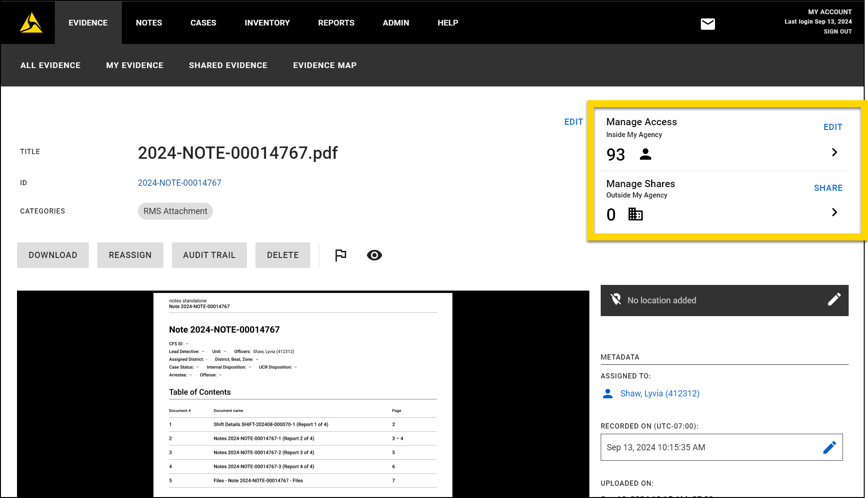Expand the Manage Access chevron arrow
Screen dimensions: 868x498
coord(834,152)
